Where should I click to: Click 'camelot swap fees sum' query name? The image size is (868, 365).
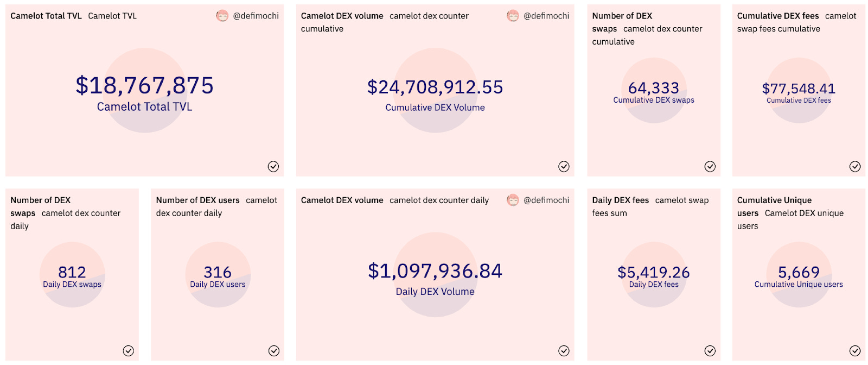[x=650, y=206]
